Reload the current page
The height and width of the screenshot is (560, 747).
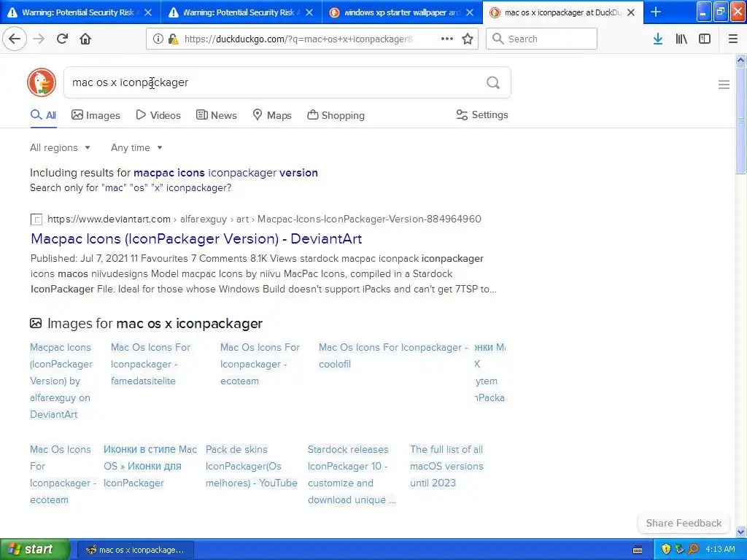(x=62, y=39)
